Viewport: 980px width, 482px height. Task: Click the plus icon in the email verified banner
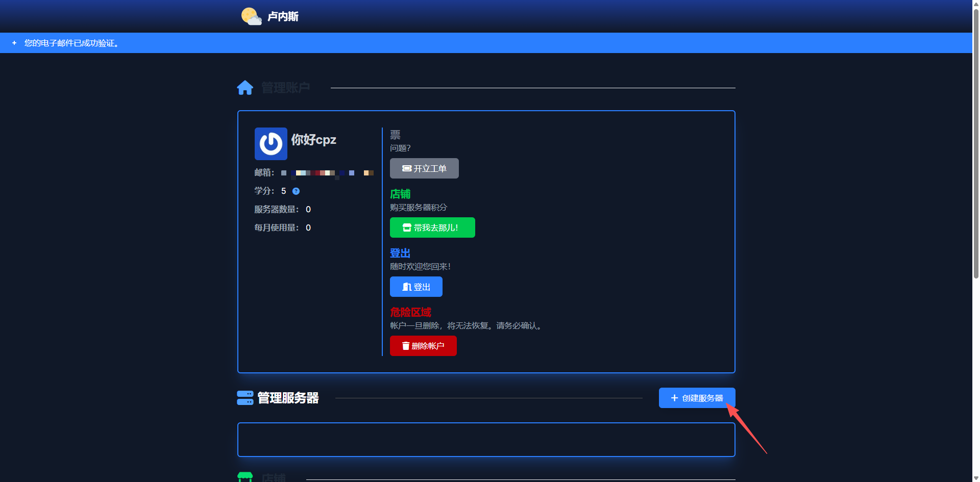tap(14, 43)
